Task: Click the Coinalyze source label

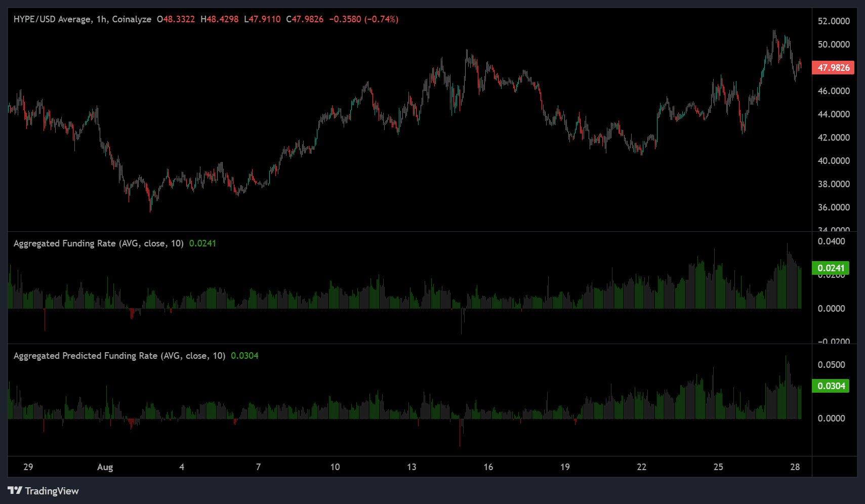Action: tap(132, 19)
